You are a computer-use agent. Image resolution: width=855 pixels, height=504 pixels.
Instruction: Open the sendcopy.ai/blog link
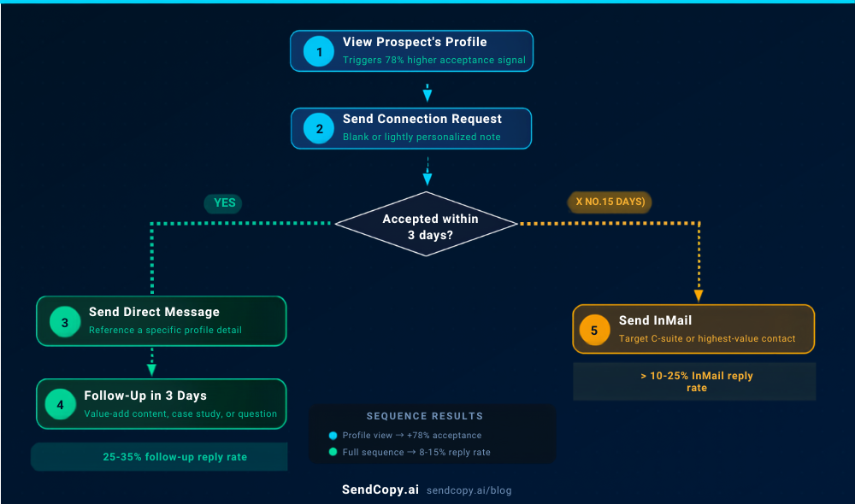[x=469, y=490]
